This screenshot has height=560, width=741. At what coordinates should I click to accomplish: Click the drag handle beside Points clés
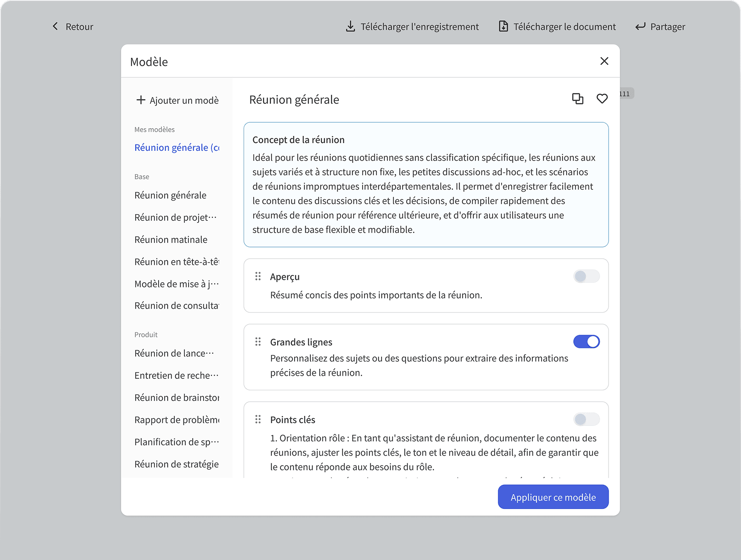tap(258, 419)
